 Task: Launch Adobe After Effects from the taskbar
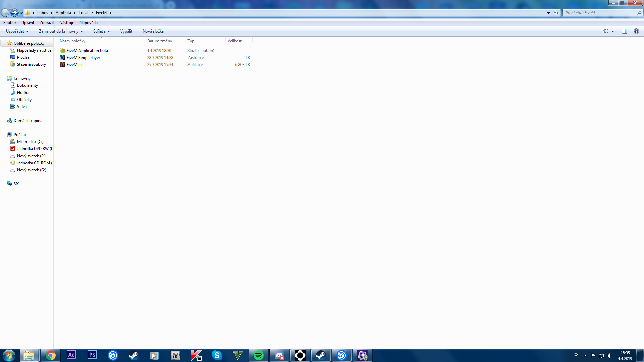[71, 355]
